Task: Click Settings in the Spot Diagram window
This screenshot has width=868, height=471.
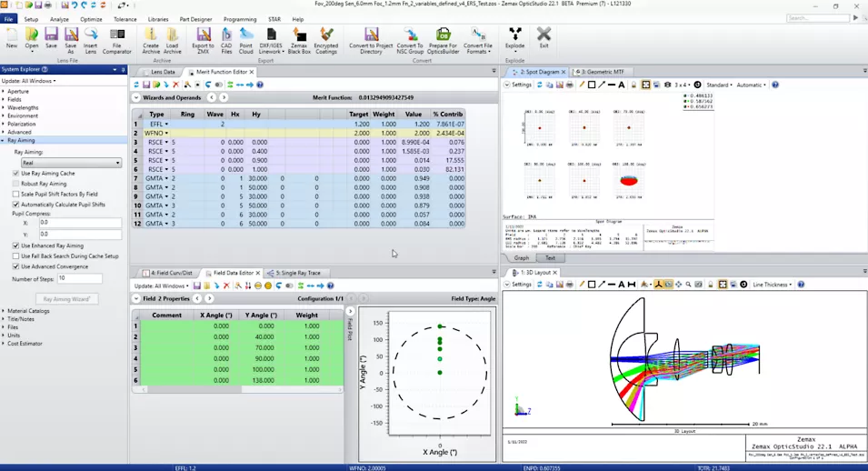Action: 520,85
